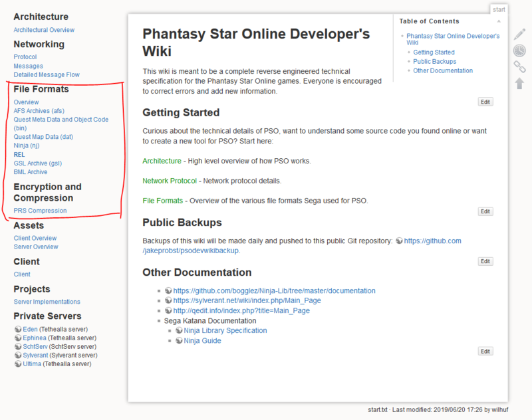Click Edit button for Getting Started section
532x420 pixels.
(485, 211)
